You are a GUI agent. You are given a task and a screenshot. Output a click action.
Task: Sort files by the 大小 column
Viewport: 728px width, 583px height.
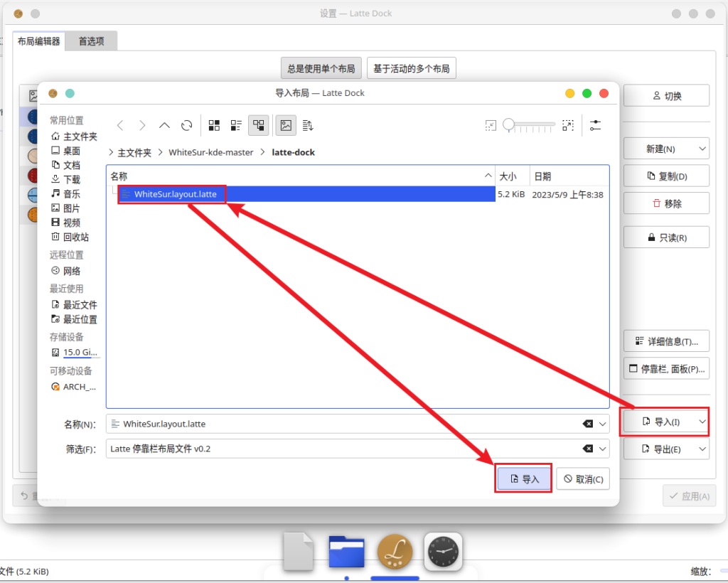point(513,176)
